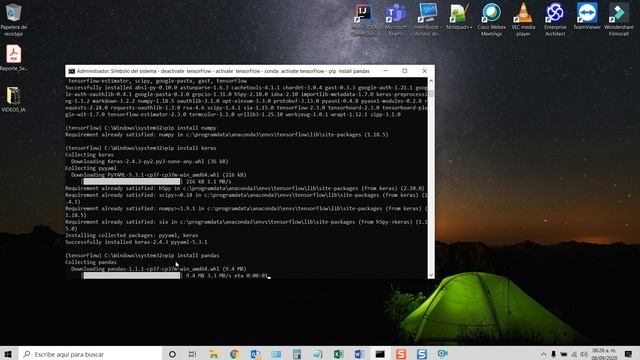Image resolution: width=640 pixels, height=360 pixels.
Task: Click the command prompt title bar icon
Action: click(x=71, y=71)
